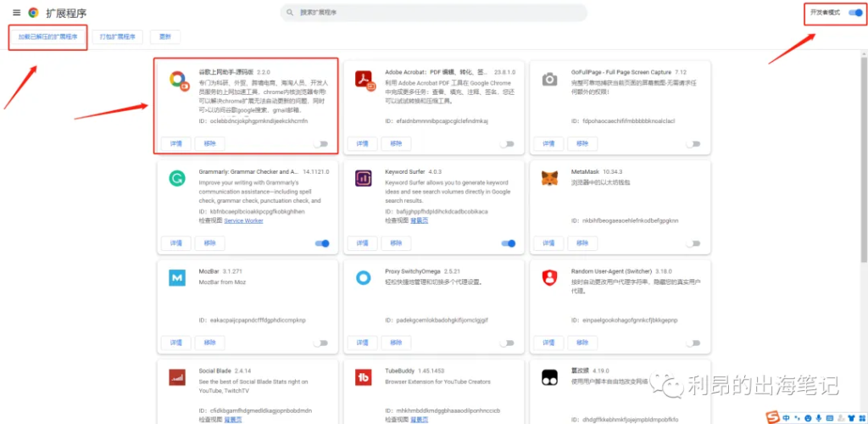Disable the Grammarly extension toggle
The width and height of the screenshot is (868, 424).
[x=322, y=243]
